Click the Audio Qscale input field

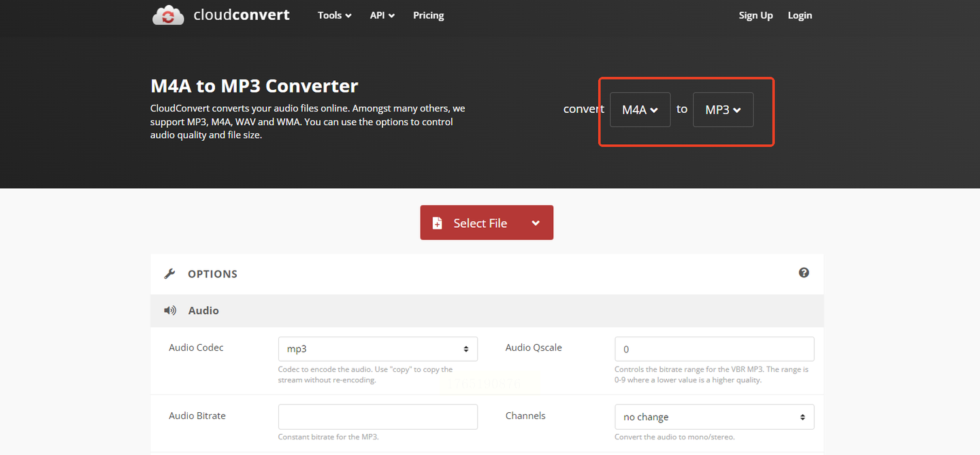coord(714,349)
